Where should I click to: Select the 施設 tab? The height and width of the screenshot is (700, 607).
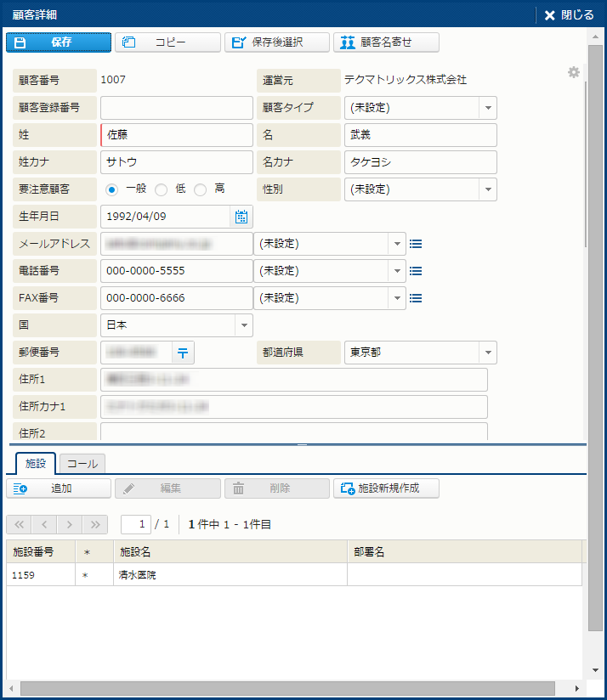pyautogui.click(x=36, y=464)
